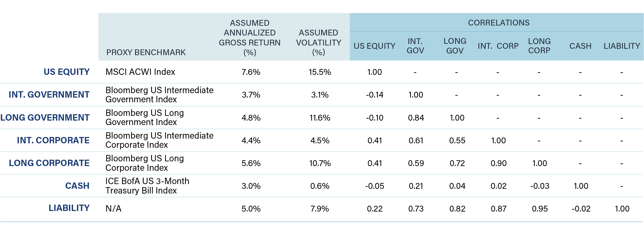Select the MSCI ACWI Index cell
644x229 pixels.
click(x=140, y=72)
